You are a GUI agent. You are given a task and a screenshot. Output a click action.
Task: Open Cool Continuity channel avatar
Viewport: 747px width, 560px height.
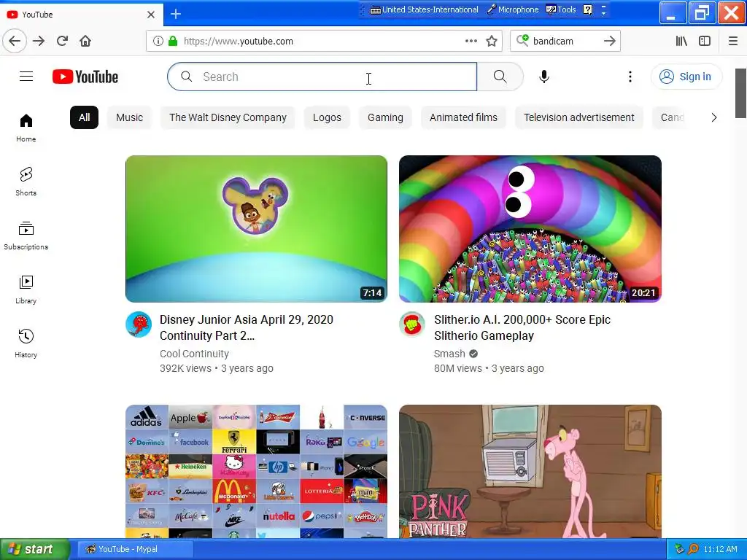(x=139, y=324)
